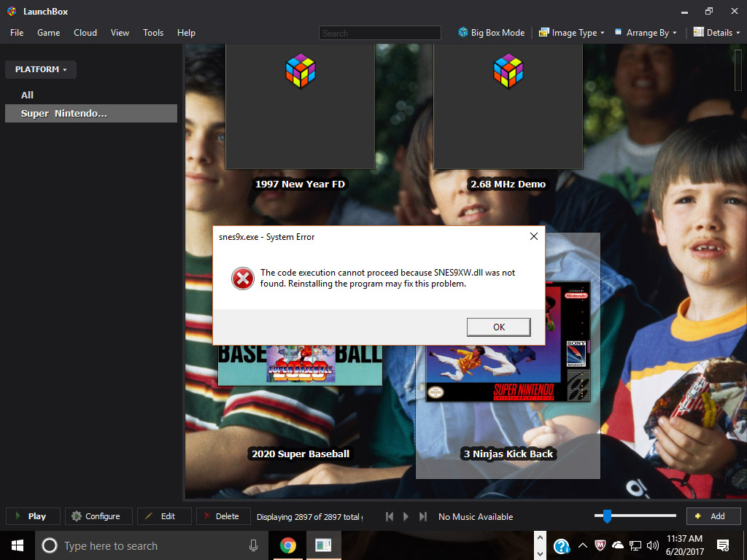Click the 1997 New Year FD title label
The image size is (747, 560).
pos(300,184)
